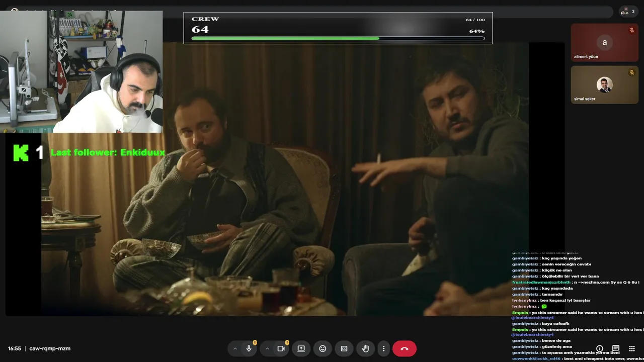Click chat message 'baya cafcaflı'
644x362 pixels.
click(x=555, y=324)
